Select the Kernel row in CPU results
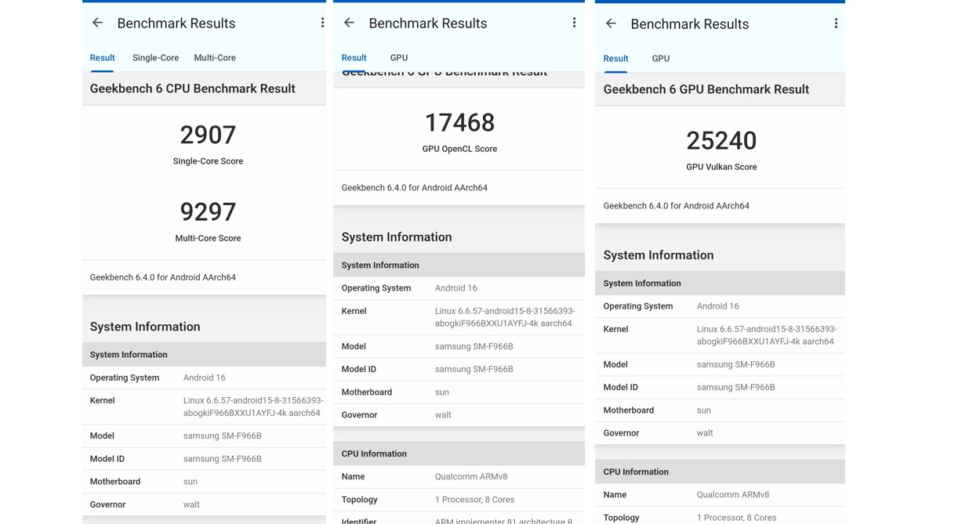Screen dimensions: 980x524 click(204, 407)
